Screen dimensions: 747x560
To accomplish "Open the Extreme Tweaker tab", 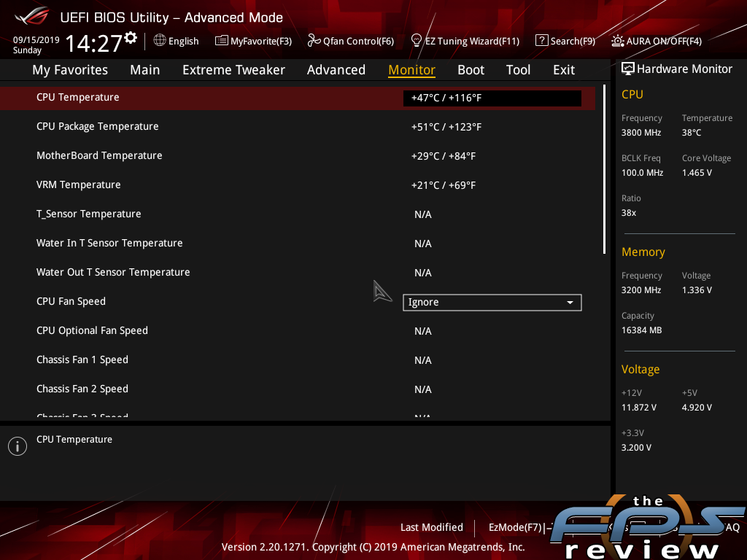I will coord(234,69).
